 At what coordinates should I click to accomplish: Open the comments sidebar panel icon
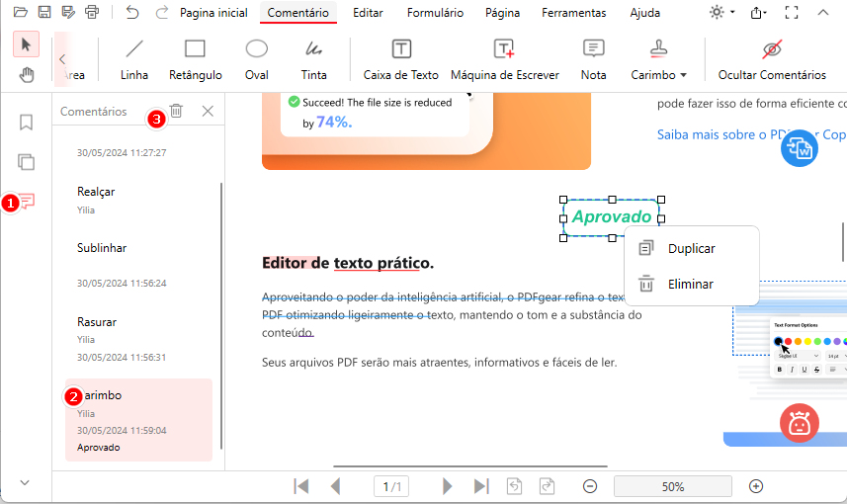pyautogui.click(x=27, y=201)
